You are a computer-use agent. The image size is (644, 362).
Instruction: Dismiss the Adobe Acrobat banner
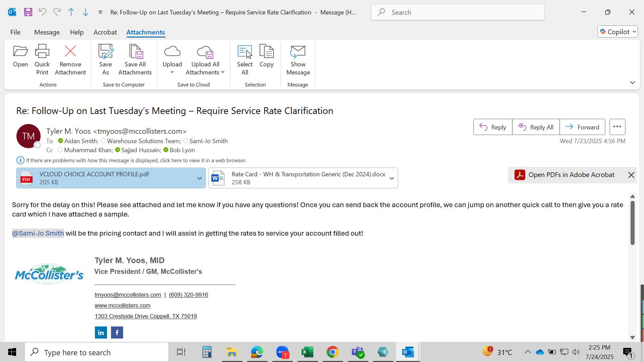point(631,175)
